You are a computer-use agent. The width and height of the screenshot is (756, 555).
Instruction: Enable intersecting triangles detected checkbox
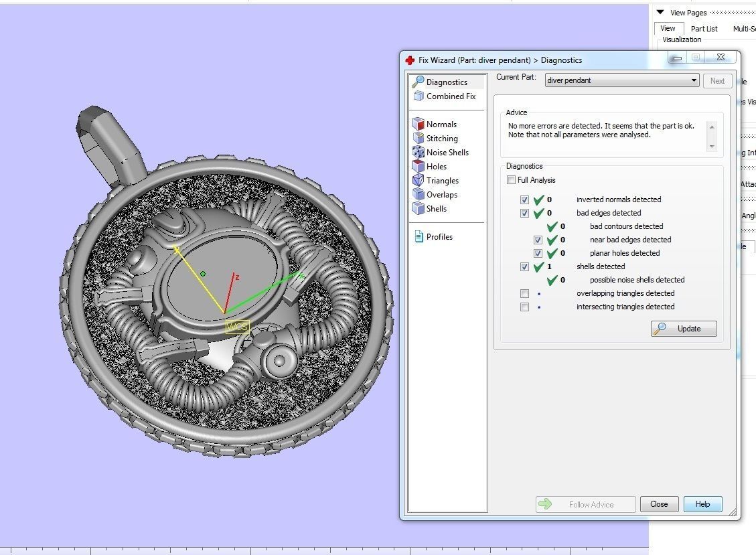(x=524, y=307)
